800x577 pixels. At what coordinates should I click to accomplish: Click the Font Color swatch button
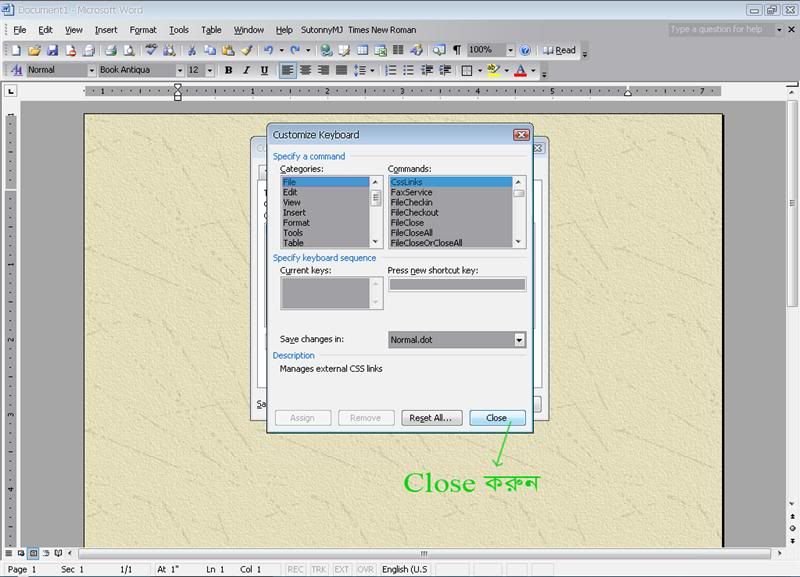click(520, 71)
